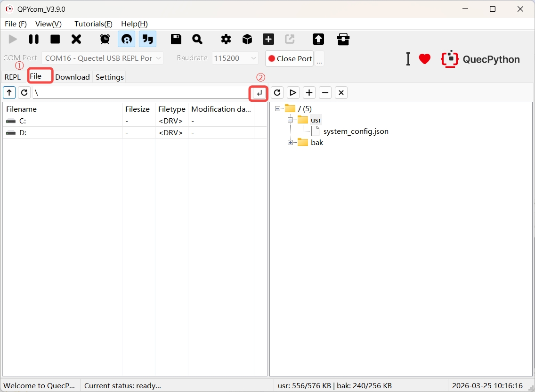The image size is (535, 392).
Task: Click the stop square icon
Action: pyautogui.click(x=55, y=39)
